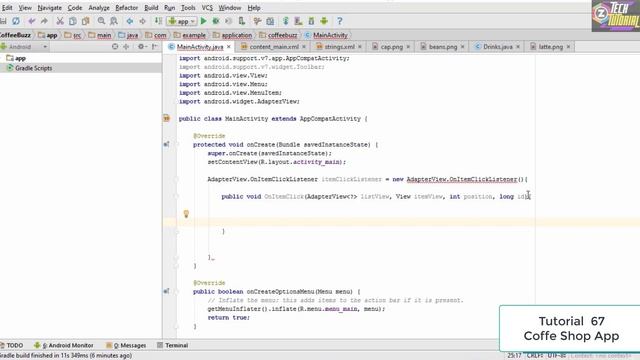Open the Navigate menu
The height and width of the screenshot is (360, 640).
click(x=49, y=8)
